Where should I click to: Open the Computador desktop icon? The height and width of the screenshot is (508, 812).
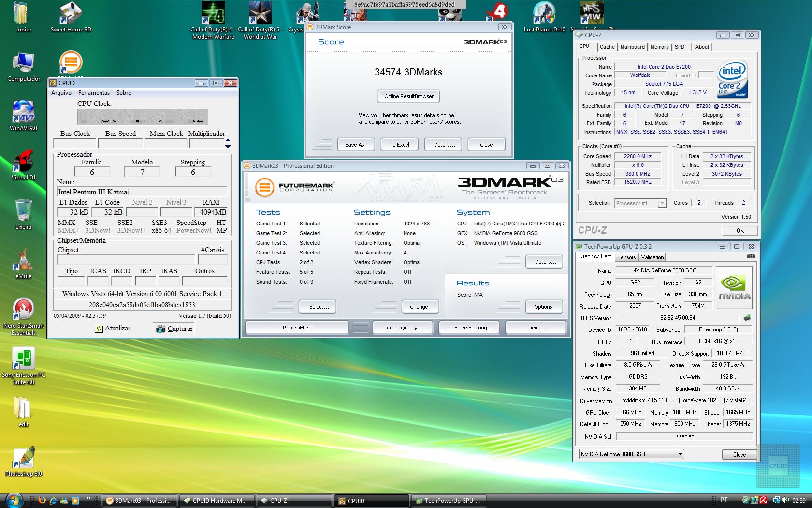coord(24,67)
